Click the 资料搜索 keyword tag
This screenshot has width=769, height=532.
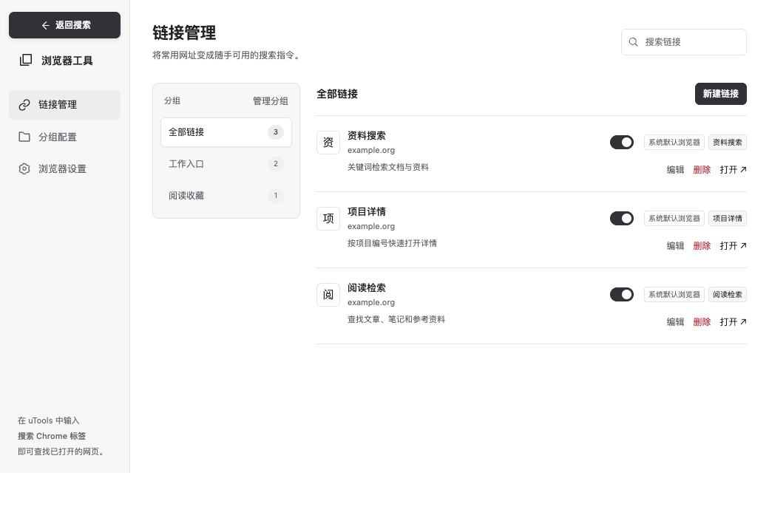(728, 143)
